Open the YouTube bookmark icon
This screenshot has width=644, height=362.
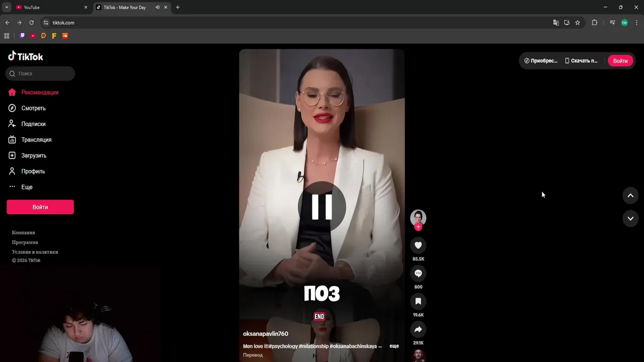(x=33, y=36)
